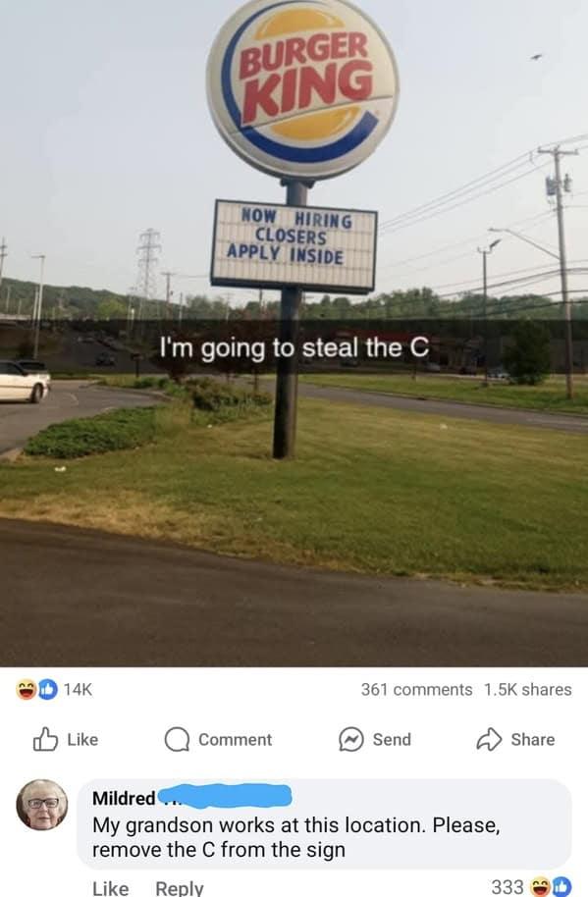The height and width of the screenshot is (897, 588).
Task: Open Mildred's profile name link
Action: 124,798
